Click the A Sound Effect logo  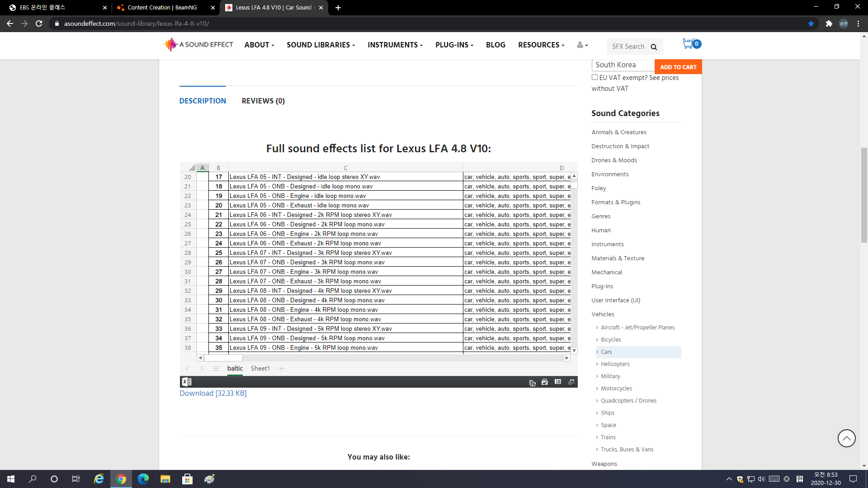coord(198,44)
